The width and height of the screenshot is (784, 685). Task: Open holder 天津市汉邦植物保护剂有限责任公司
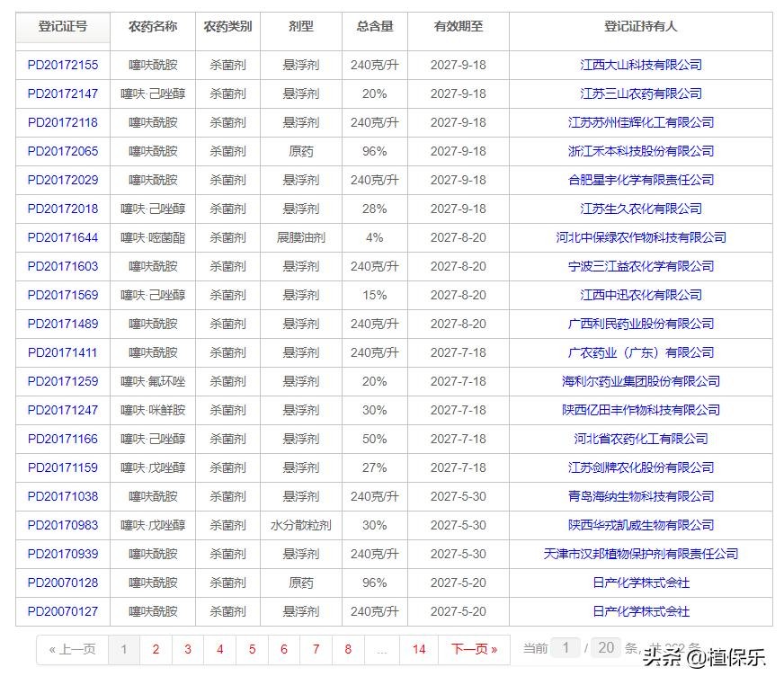click(x=640, y=554)
